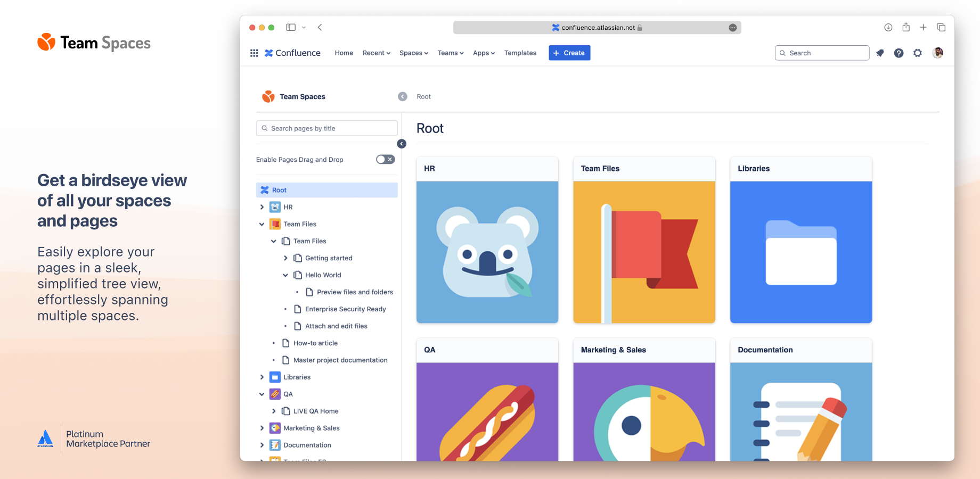Click the grey back arrow beside Root breadcrumb

click(403, 96)
